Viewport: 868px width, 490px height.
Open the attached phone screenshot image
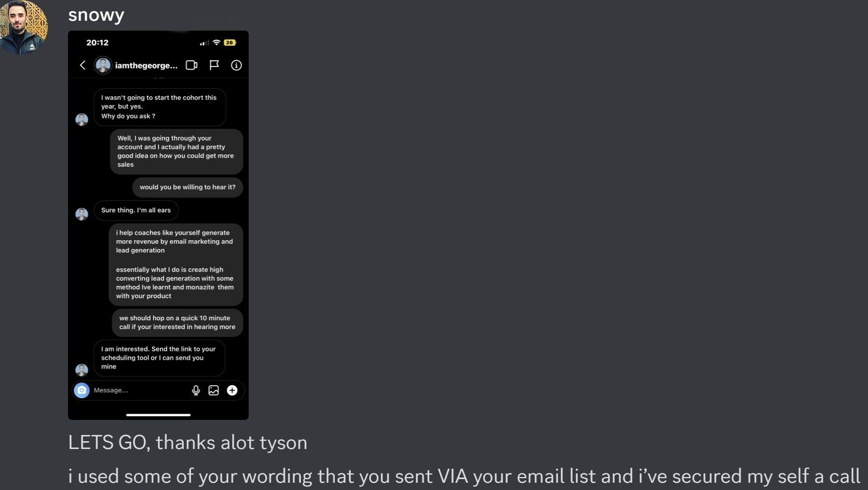(x=158, y=225)
